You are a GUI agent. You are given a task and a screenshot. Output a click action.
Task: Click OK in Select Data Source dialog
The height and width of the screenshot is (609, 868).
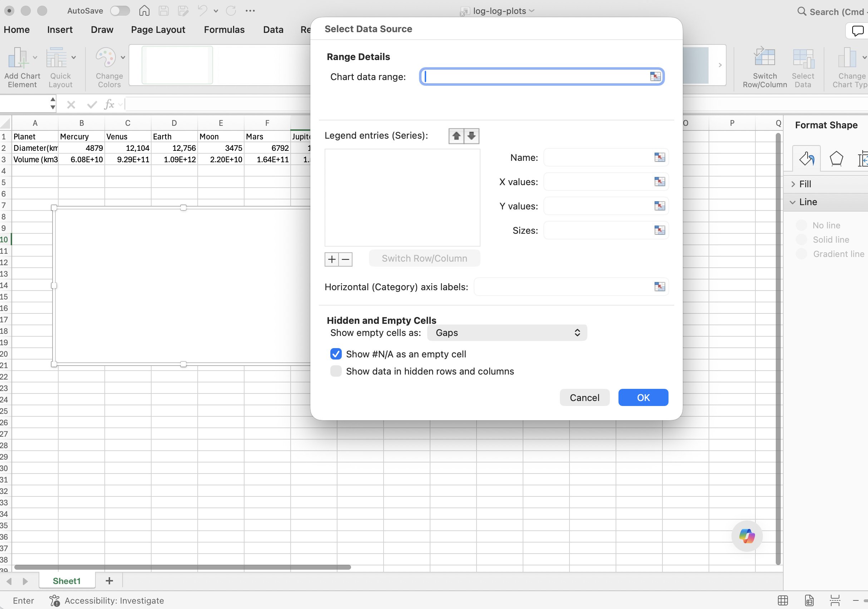(643, 398)
